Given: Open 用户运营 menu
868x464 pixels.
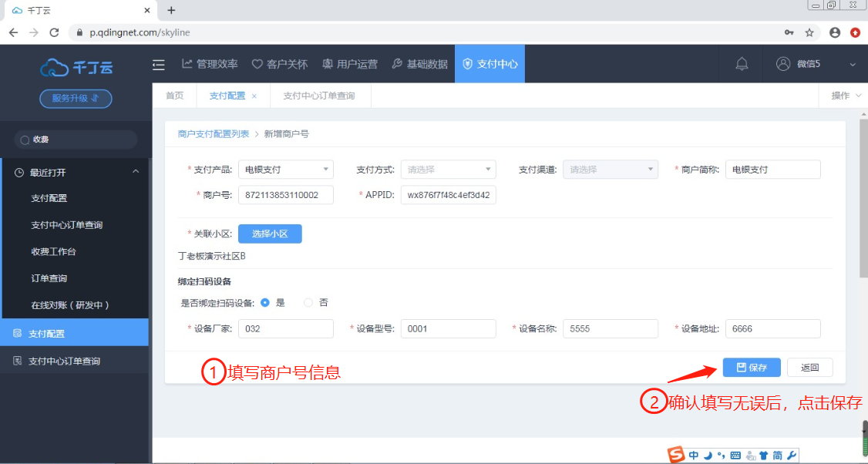Looking at the screenshot, I should (x=350, y=64).
